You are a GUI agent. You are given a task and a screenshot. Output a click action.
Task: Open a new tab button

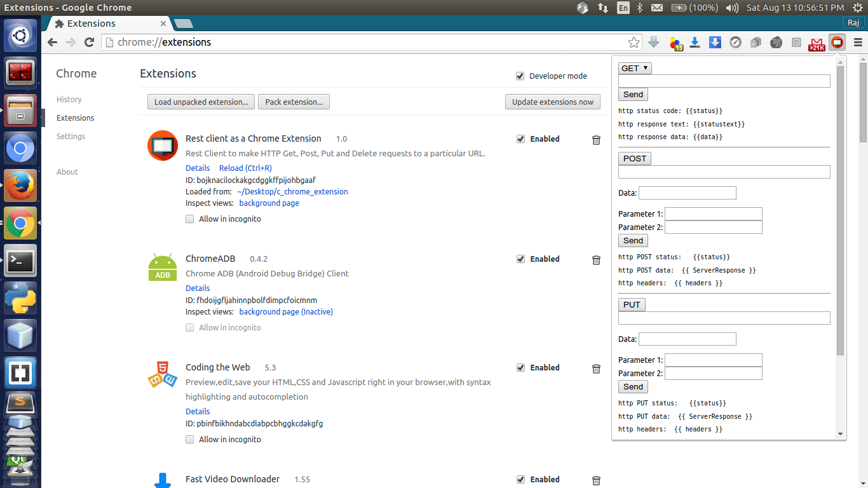pos(183,24)
